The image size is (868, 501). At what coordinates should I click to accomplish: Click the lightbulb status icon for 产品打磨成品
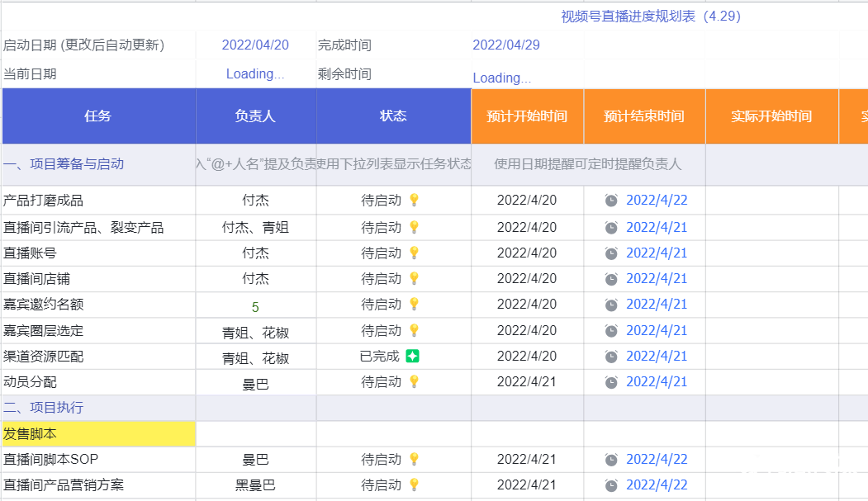[414, 201]
